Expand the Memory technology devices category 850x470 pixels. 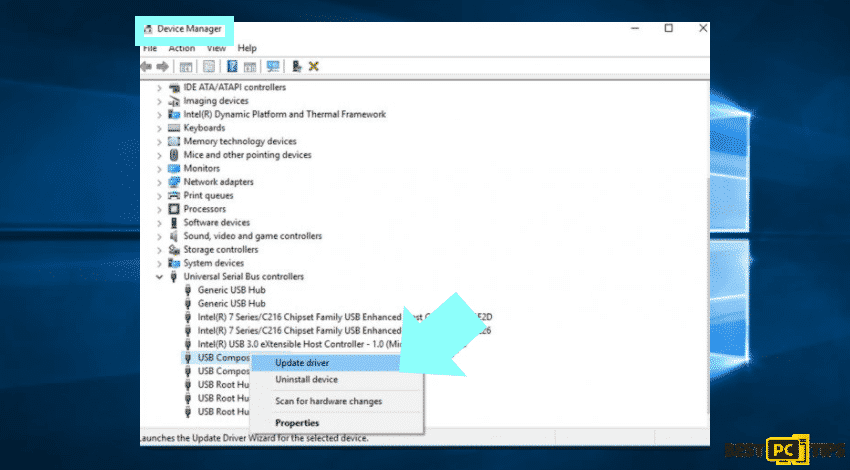(159, 142)
